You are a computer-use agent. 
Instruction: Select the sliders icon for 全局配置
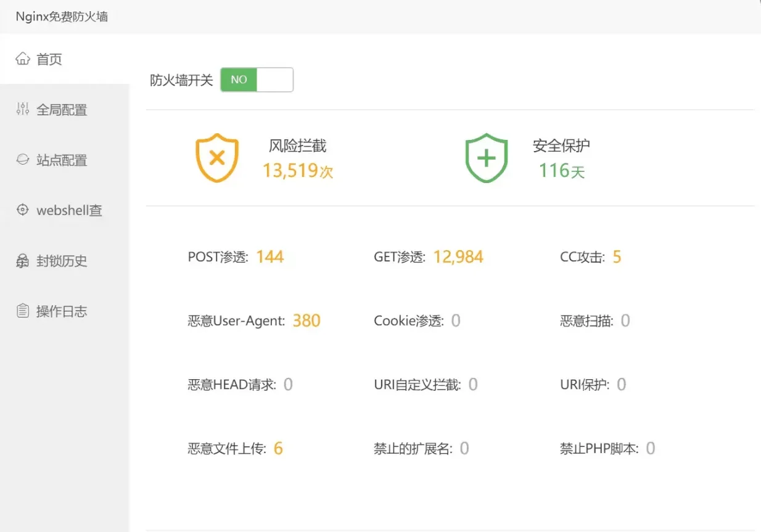[x=23, y=109]
